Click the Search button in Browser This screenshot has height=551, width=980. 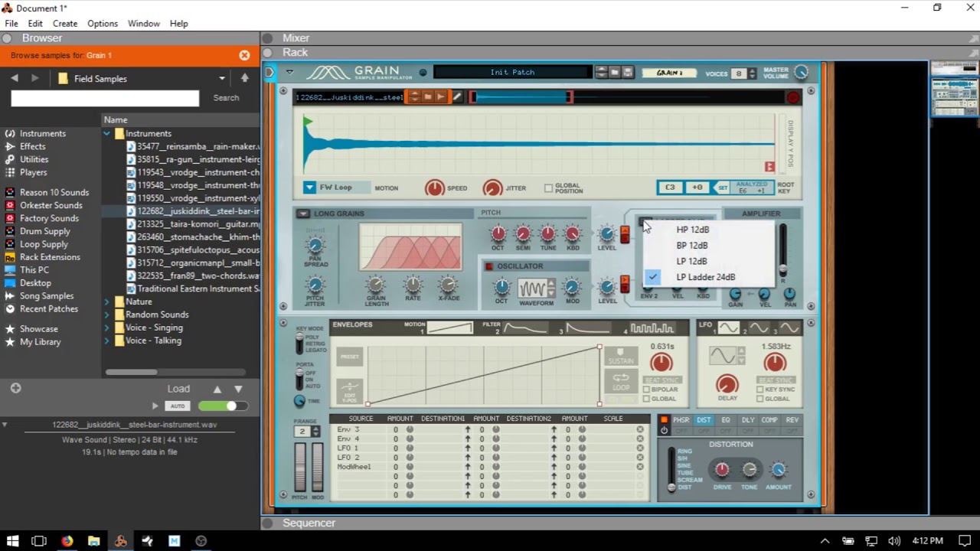(x=226, y=98)
